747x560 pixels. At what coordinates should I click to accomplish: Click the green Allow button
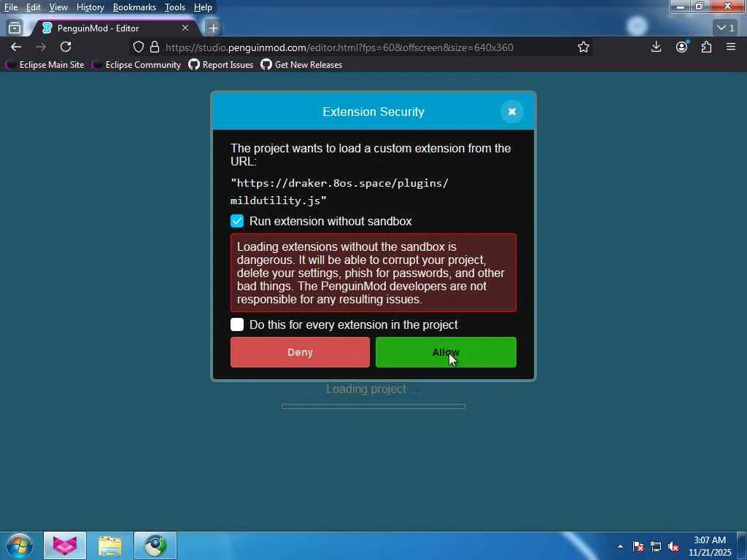tap(446, 352)
